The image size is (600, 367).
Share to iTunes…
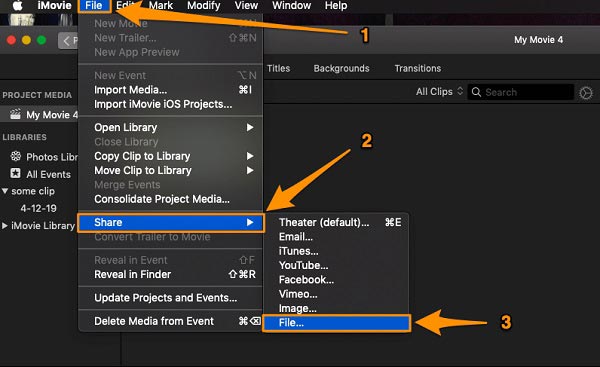(336, 251)
